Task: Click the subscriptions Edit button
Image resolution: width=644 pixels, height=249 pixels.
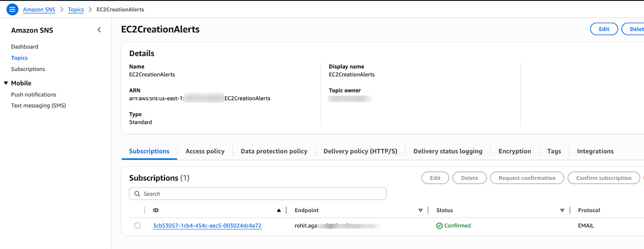Action: (x=435, y=178)
